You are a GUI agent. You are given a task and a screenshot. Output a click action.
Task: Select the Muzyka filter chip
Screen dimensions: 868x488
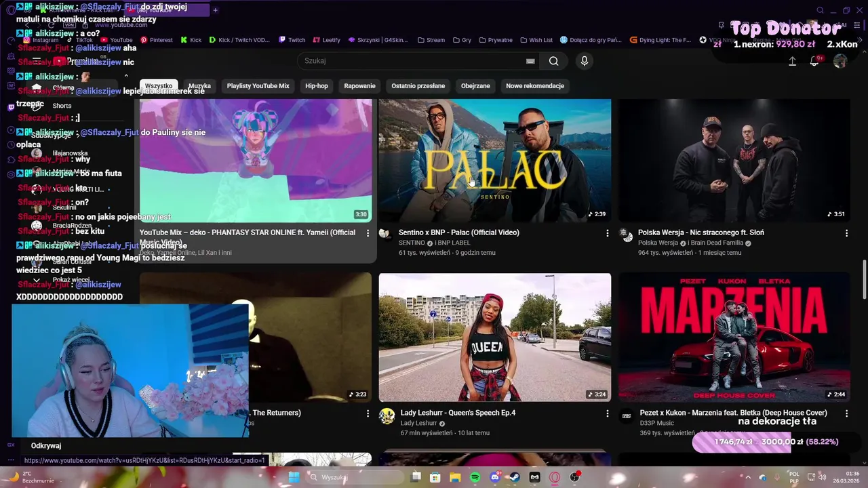point(199,86)
